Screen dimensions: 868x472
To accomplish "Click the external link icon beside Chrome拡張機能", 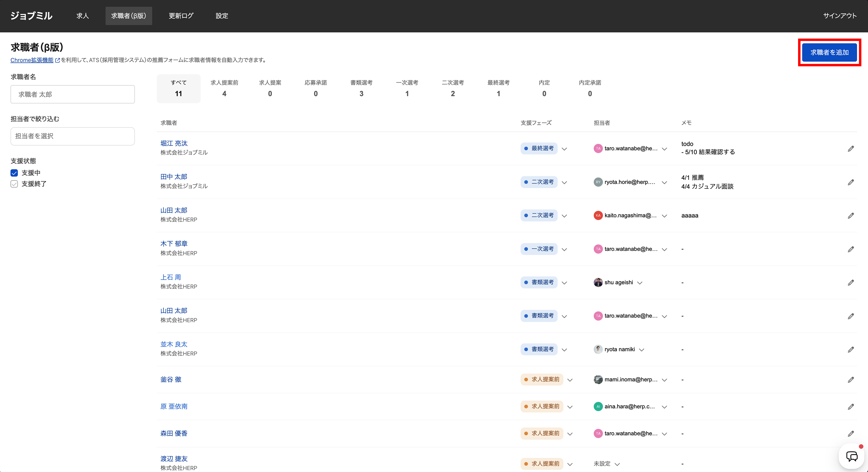I will (58, 60).
